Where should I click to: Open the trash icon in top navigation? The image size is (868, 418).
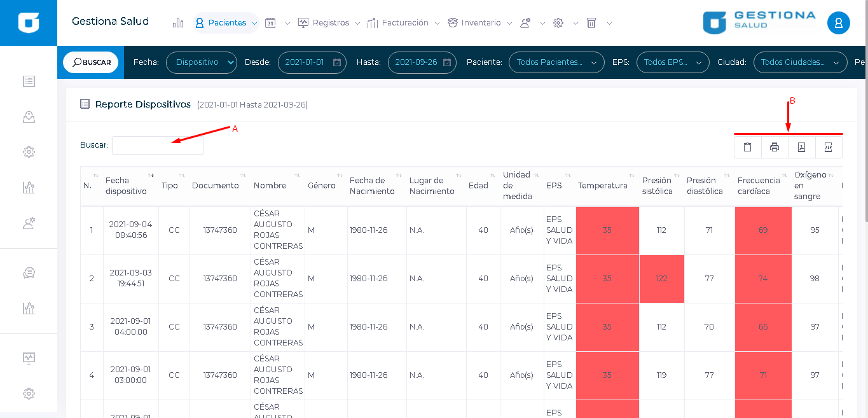(591, 23)
